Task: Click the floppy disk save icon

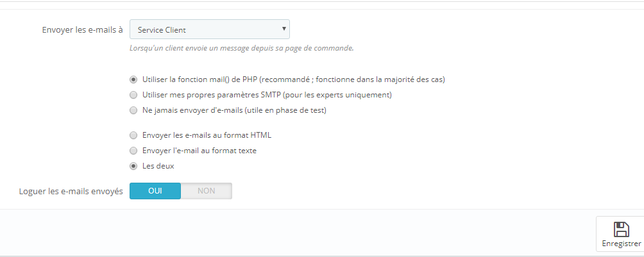Action: pyautogui.click(x=621, y=229)
